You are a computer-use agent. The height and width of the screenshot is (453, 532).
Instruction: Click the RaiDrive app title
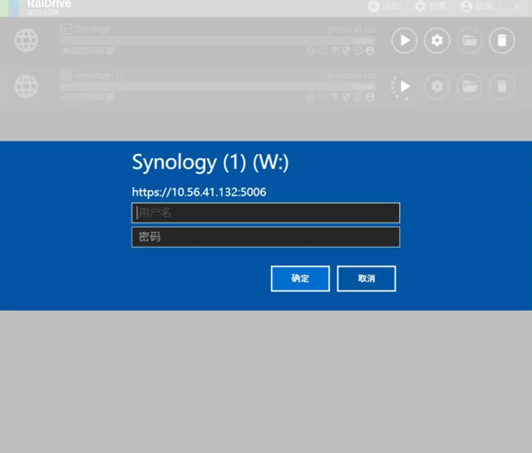[x=49, y=4]
